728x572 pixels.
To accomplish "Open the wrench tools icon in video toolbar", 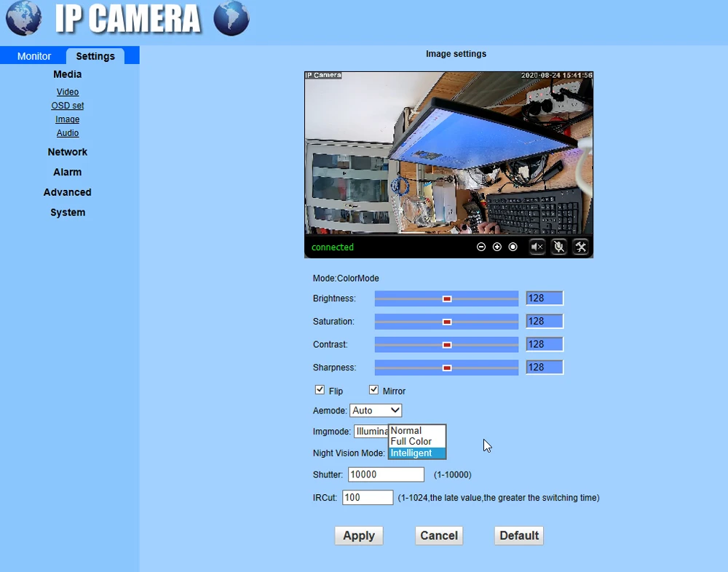I will [581, 247].
